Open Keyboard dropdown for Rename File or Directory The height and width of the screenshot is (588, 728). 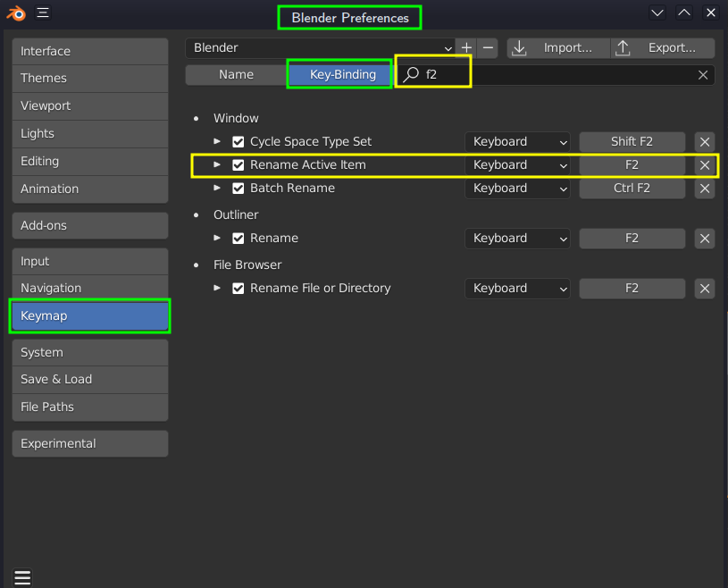click(517, 289)
